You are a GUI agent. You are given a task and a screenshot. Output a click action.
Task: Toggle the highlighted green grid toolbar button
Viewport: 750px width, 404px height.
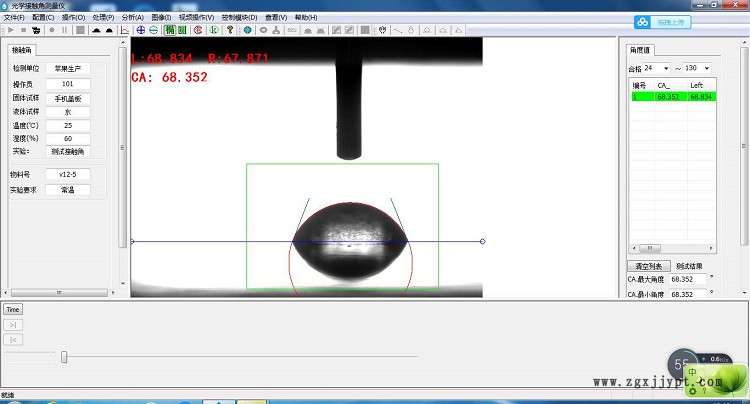tap(169, 30)
